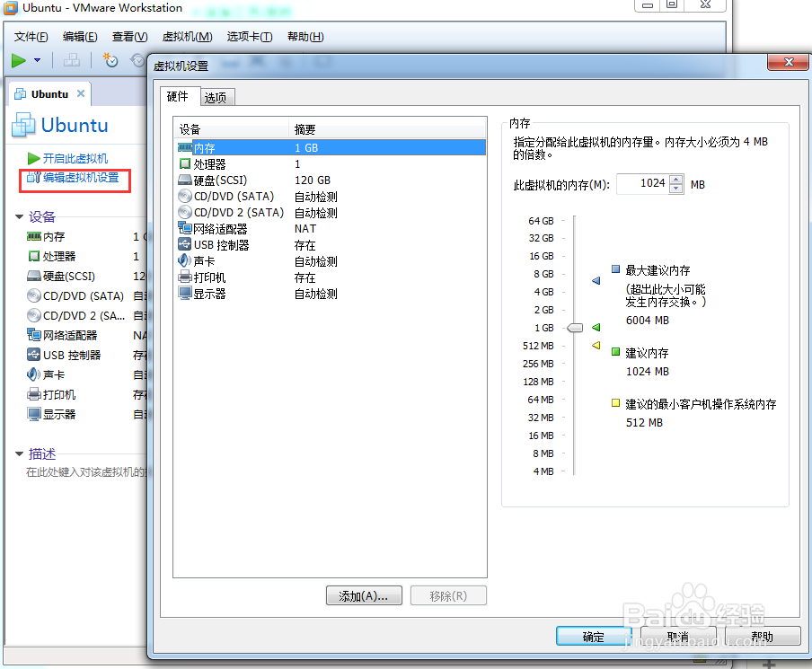Select 声卡 icon in settings dialog
Screen dimensions: 812x669
tap(185, 261)
